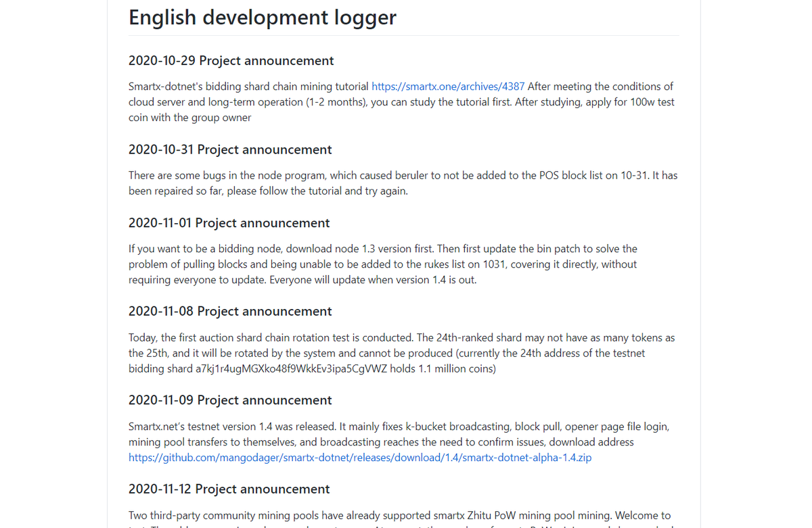The width and height of the screenshot is (812, 528).
Task: Open the smartx.one/archives/4387 tutorial link
Action: tap(448, 87)
